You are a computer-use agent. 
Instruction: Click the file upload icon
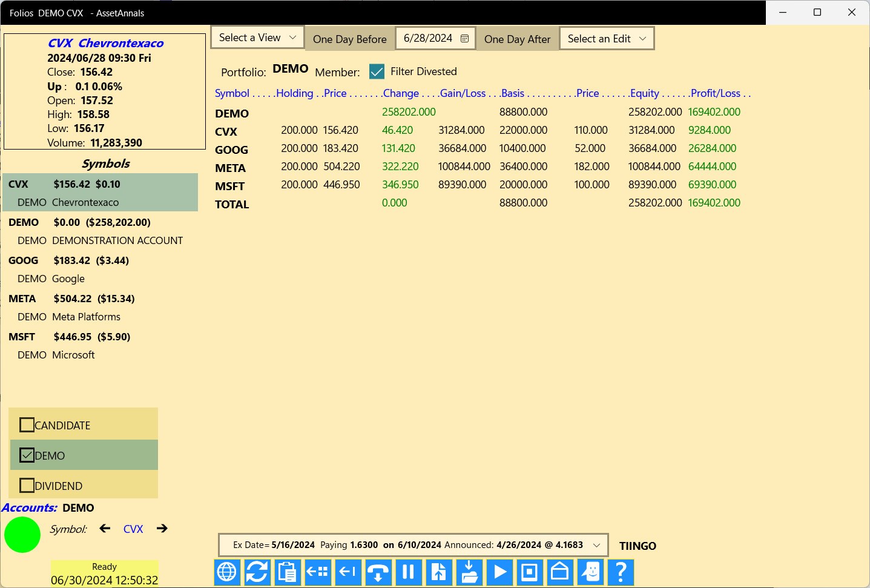(x=439, y=572)
